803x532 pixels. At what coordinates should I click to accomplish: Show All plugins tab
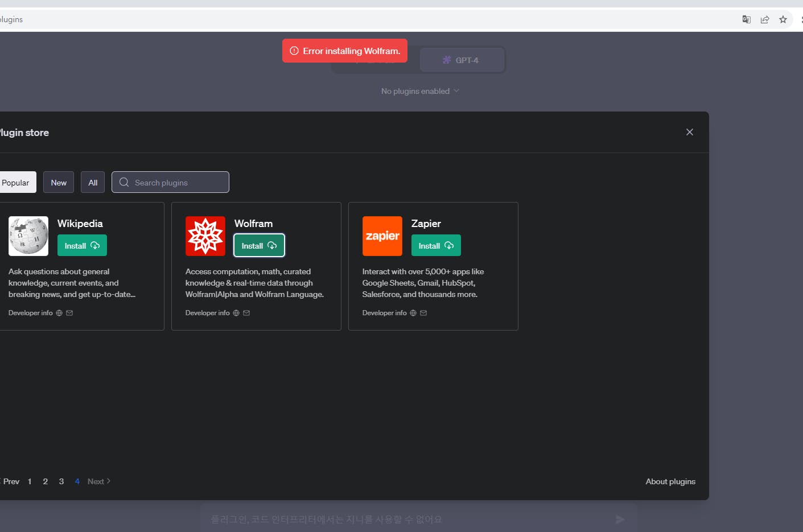93,182
